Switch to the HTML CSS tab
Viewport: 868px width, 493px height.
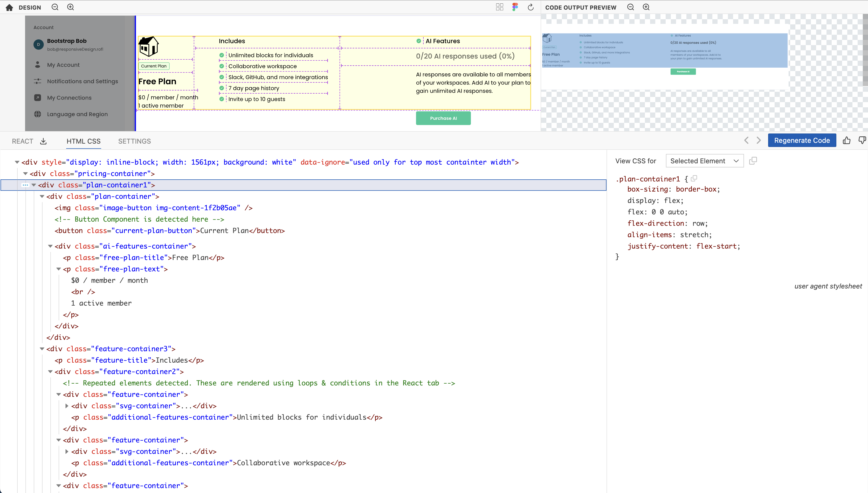coord(84,141)
